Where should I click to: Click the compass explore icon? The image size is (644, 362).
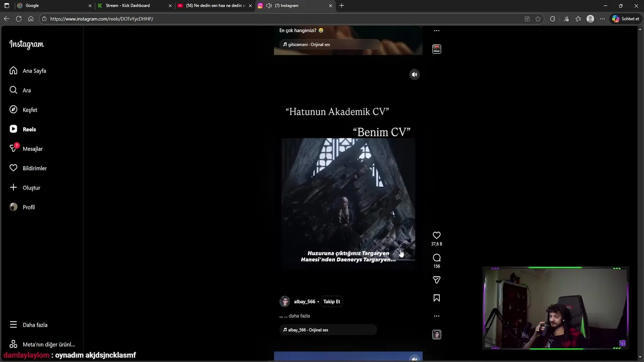(14, 110)
